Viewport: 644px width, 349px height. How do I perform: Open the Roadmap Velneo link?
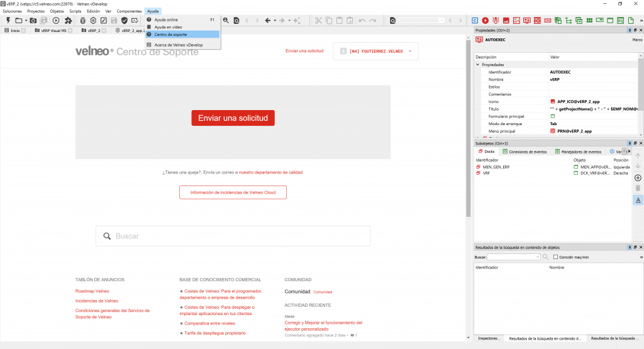click(x=92, y=291)
